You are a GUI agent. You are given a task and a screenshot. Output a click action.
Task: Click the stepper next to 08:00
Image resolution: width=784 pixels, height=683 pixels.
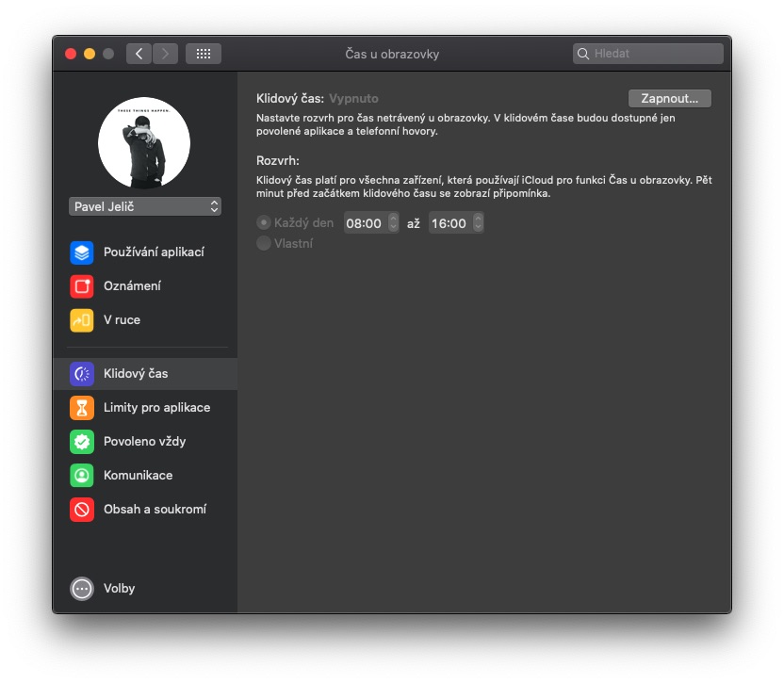[394, 222]
